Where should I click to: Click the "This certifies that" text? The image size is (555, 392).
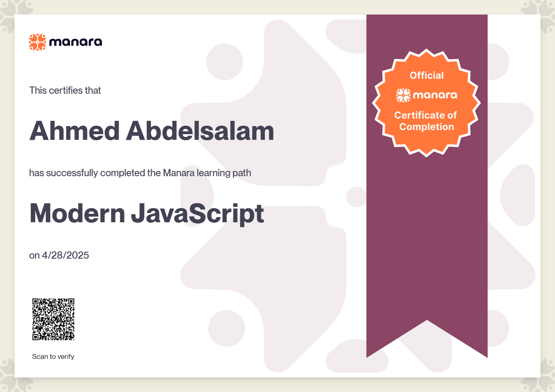coord(65,91)
